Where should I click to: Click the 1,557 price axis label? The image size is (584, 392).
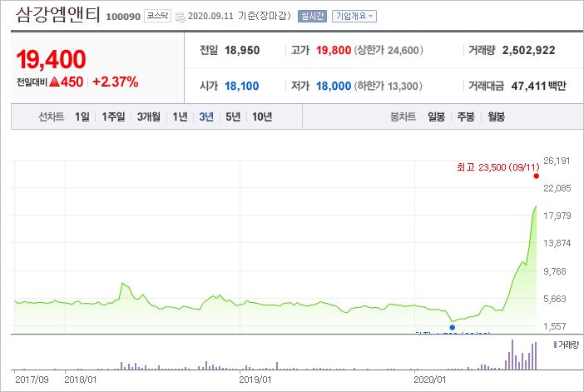click(x=555, y=326)
